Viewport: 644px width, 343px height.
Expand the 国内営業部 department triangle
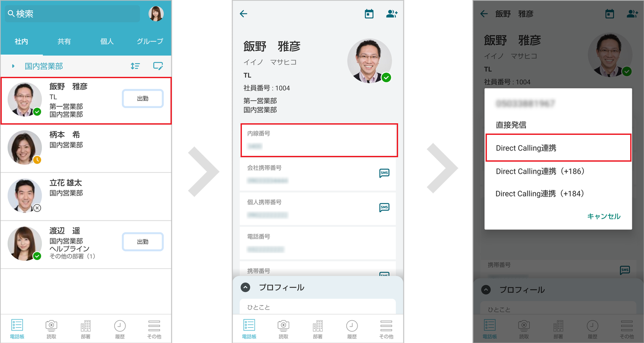coord(13,66)
